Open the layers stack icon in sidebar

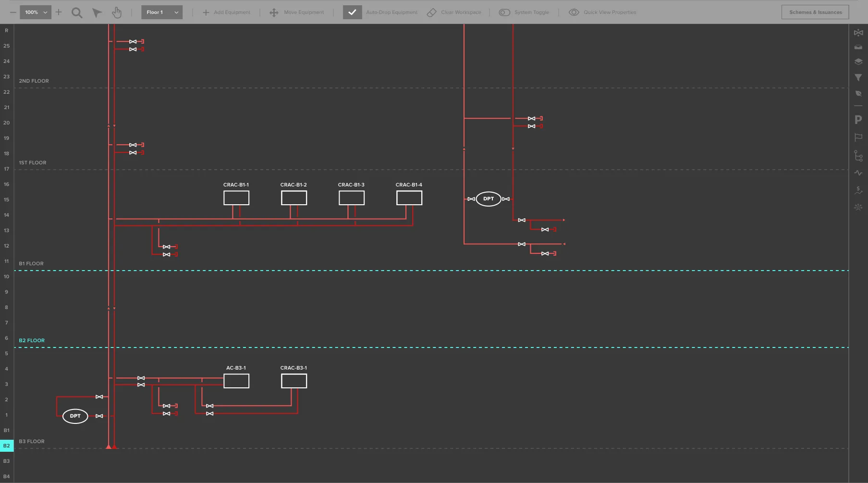click(858, 62)
